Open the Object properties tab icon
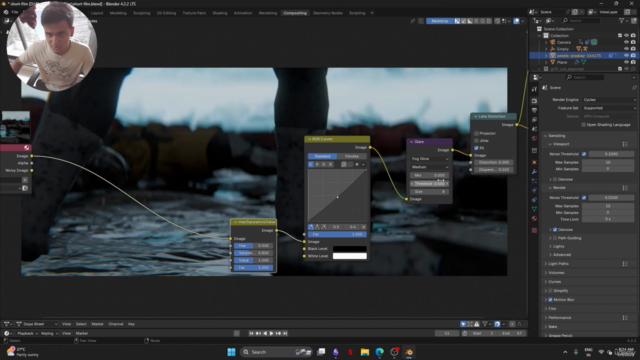640x360 pixels. 534,162
